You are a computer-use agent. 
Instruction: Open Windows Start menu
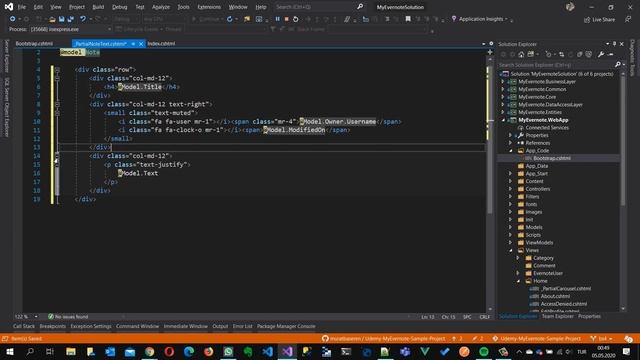point(10,351)
